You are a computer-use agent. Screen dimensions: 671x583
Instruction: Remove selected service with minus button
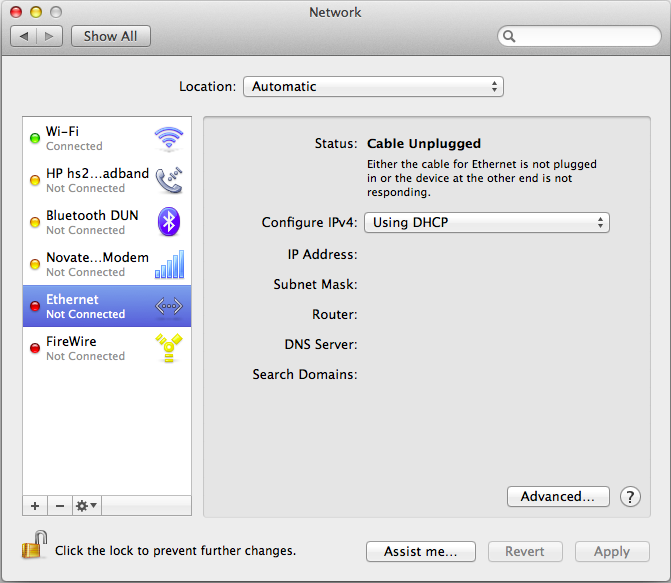pos(59,506)
